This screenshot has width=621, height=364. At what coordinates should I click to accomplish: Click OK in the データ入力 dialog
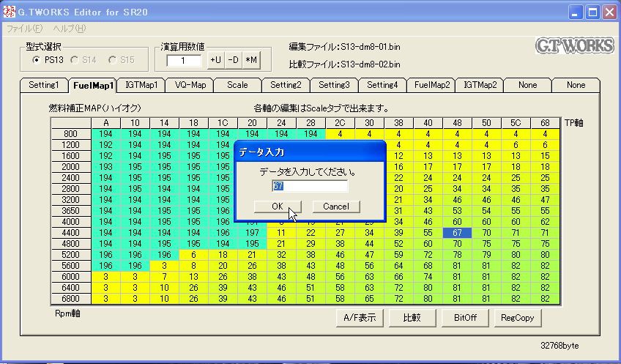[278, 207]
